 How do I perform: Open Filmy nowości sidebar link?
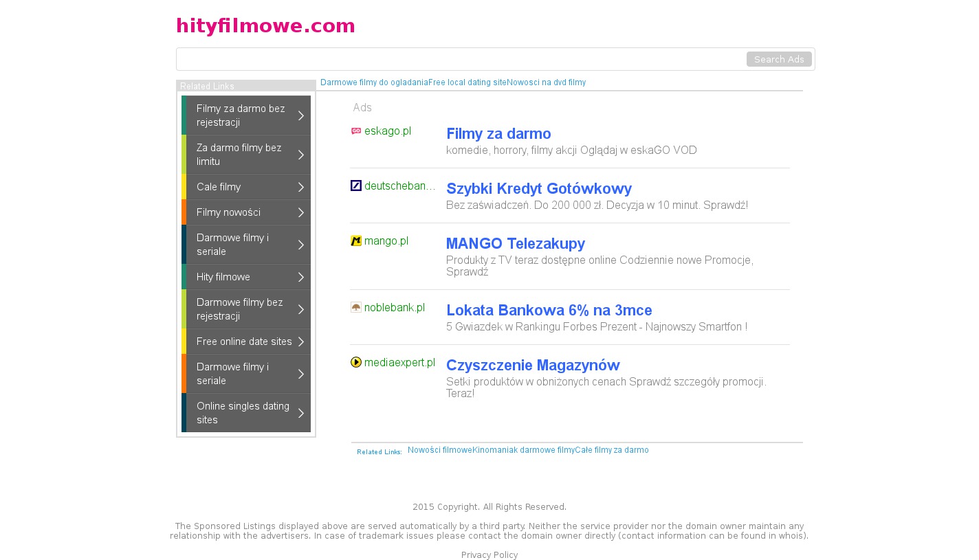tap(246, 212)
